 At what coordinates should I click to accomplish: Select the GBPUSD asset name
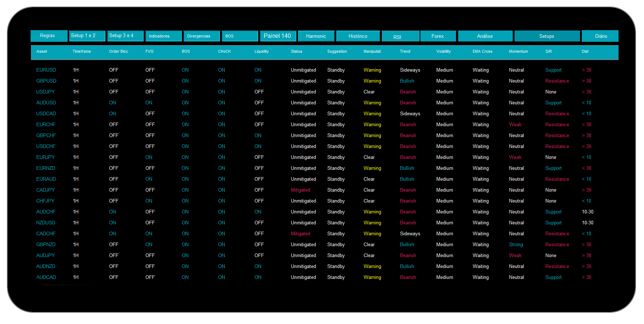point(46,81)
